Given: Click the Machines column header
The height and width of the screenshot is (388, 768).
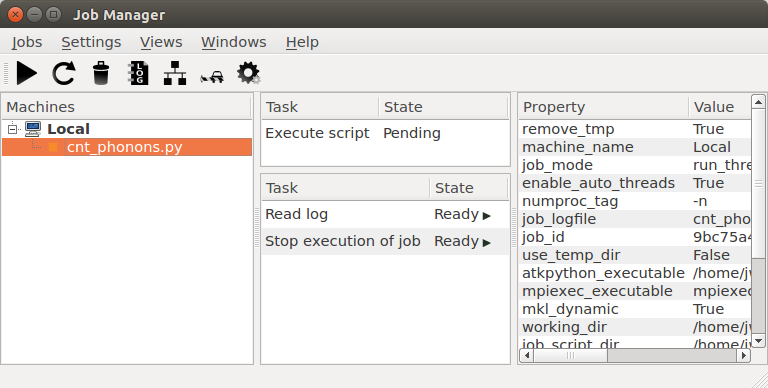Looking at the screenshot, I should tap(126, 107).
